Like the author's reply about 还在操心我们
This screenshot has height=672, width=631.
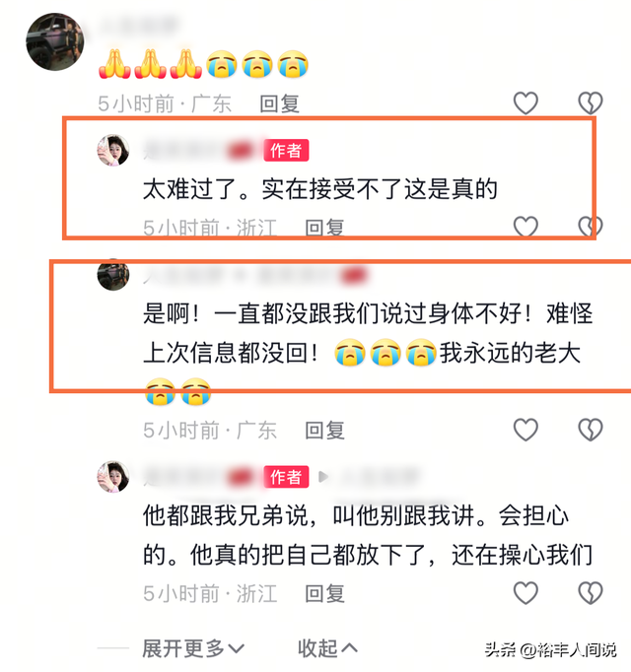pos(526,593)
